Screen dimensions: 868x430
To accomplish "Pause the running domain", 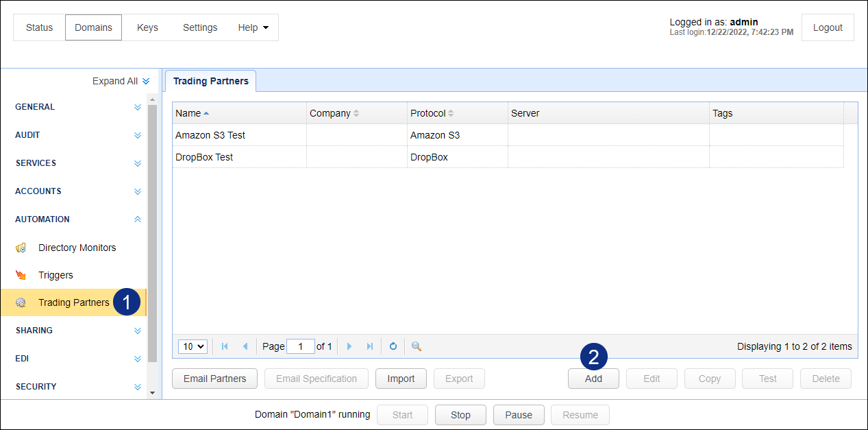I will coord(519,415).
